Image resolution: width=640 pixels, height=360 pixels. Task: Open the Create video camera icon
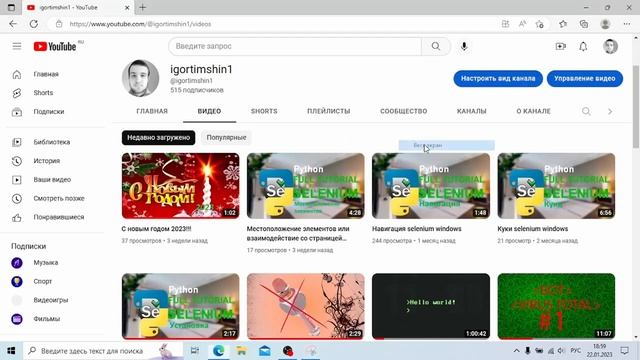tap(561, 46)
